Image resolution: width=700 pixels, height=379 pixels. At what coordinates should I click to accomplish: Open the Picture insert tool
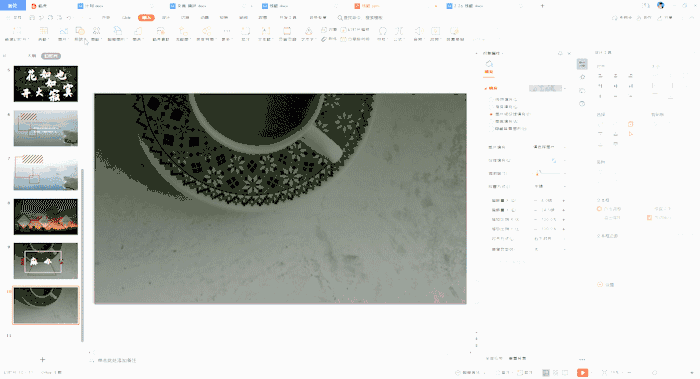pos(63,34)
